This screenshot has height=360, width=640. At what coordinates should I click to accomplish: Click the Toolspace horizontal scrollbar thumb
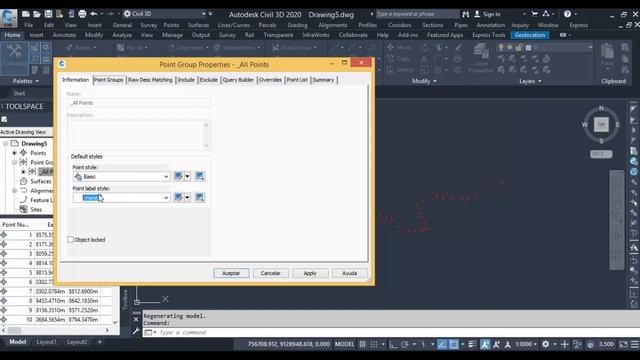[14, 330]
